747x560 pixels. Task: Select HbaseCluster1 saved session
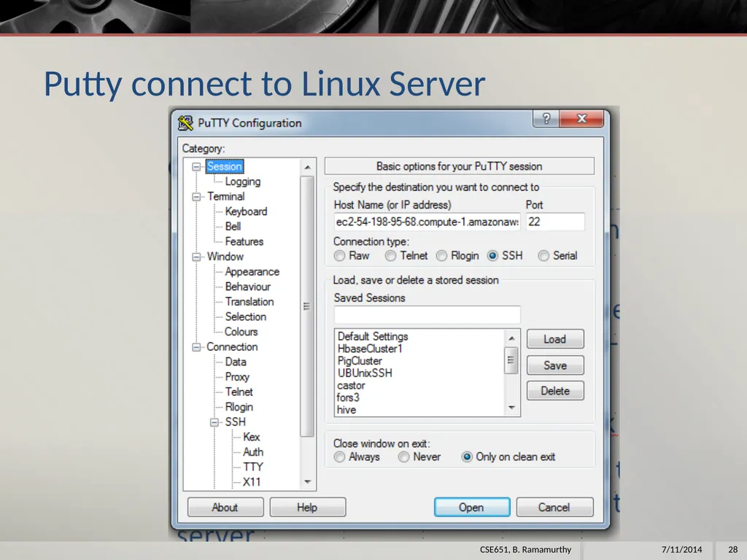(x=370, y=349)
